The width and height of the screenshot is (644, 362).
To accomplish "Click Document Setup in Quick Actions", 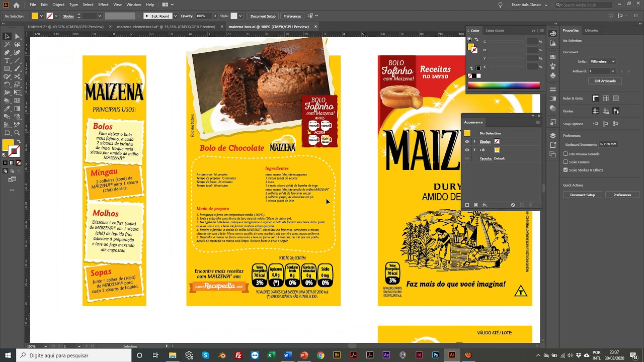I will [583, 195].
